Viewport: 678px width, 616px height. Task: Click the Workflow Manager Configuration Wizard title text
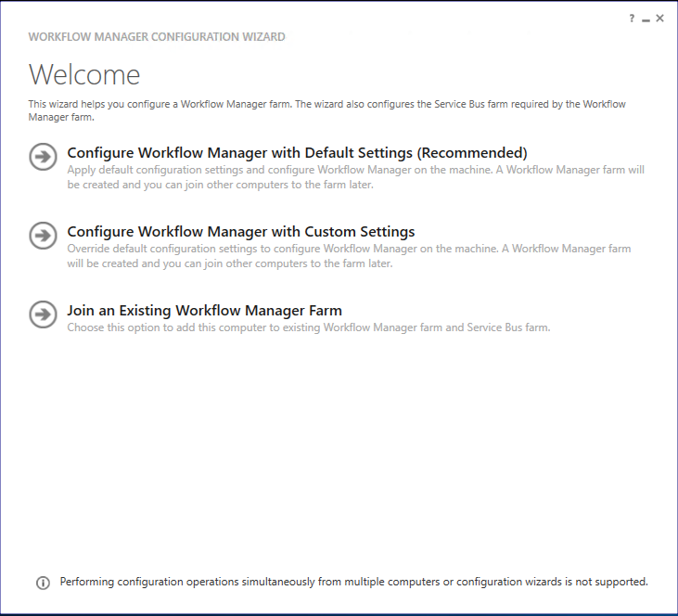coord(157,37)
